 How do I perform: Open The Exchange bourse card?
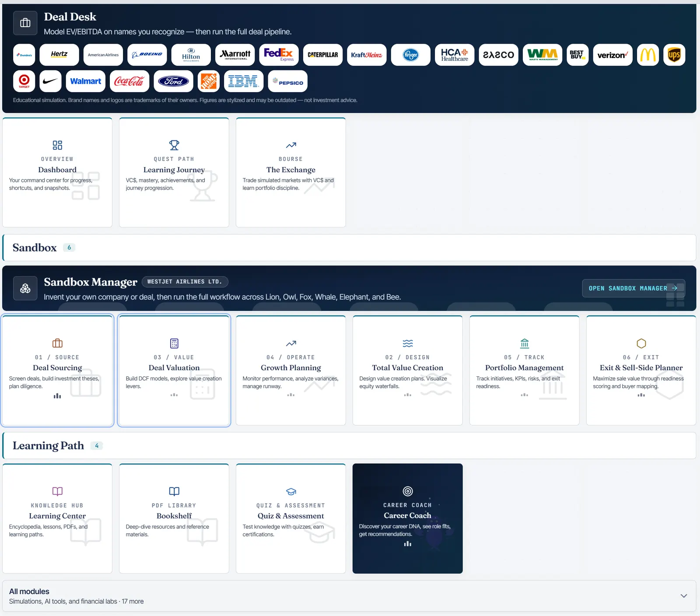pos(291,172)
